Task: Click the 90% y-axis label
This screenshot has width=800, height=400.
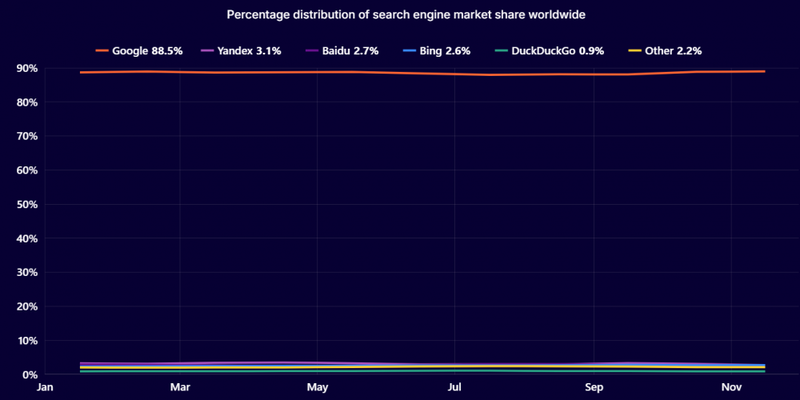Action: [29, 68]
